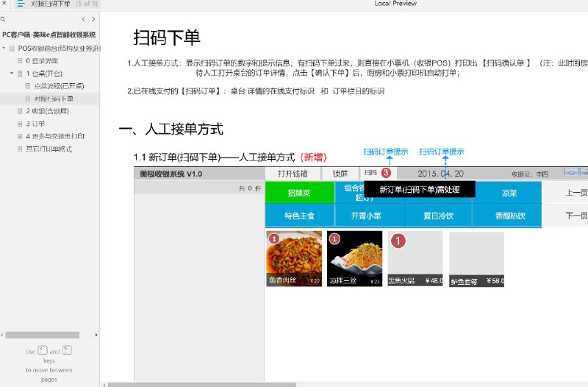Click the sidebar horizontal scrollbar
588x387 pixels.
coord(43,335)
